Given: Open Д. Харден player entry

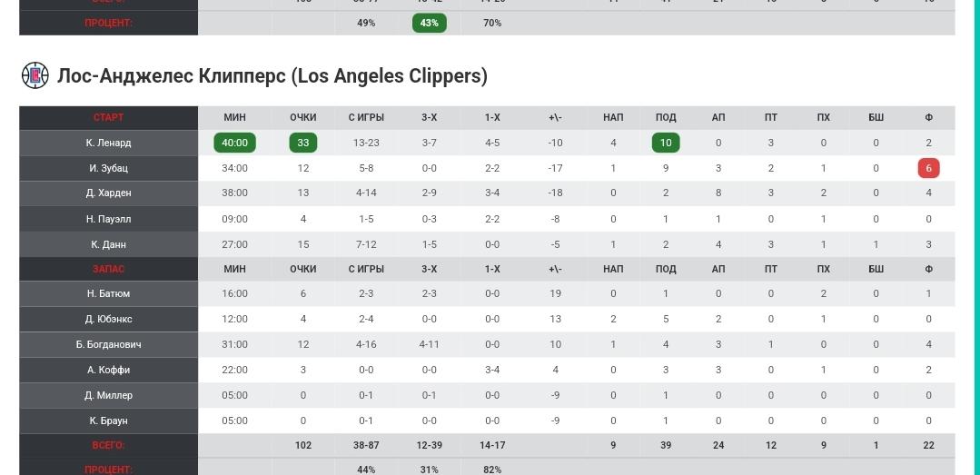Looking at the screenshot, I should point(109,193).
